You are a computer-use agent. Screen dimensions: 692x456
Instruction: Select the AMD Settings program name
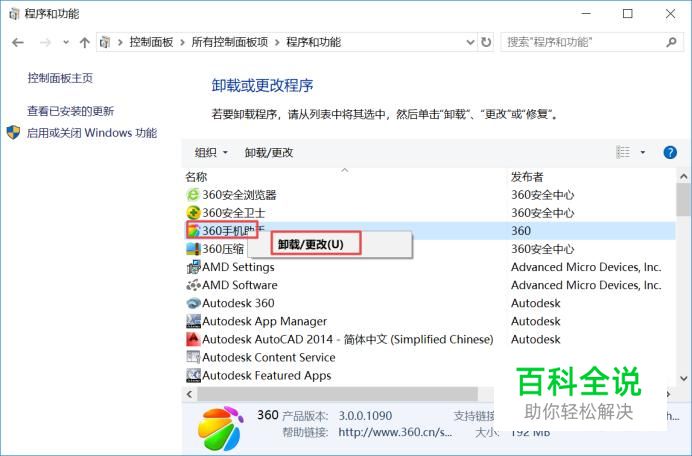[238, 267]
